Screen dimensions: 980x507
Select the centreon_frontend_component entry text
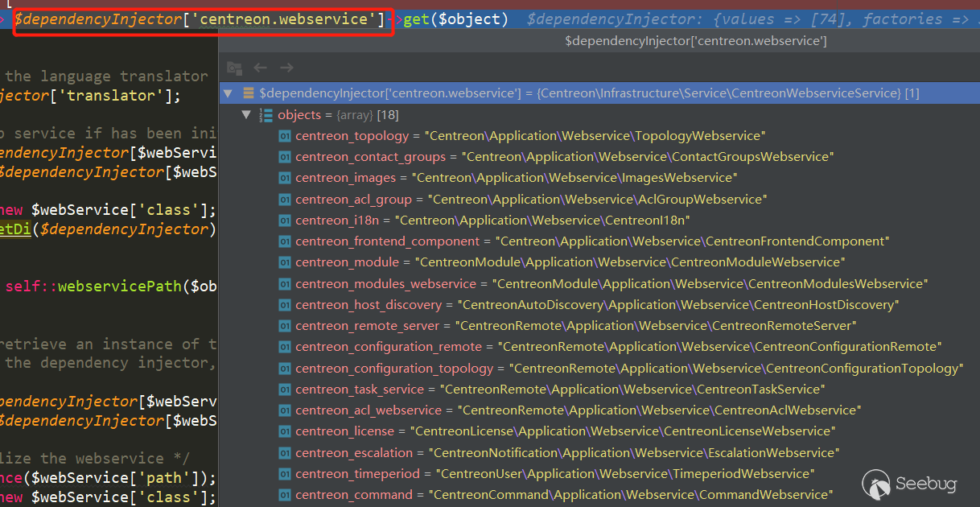[x=592, y=241]
